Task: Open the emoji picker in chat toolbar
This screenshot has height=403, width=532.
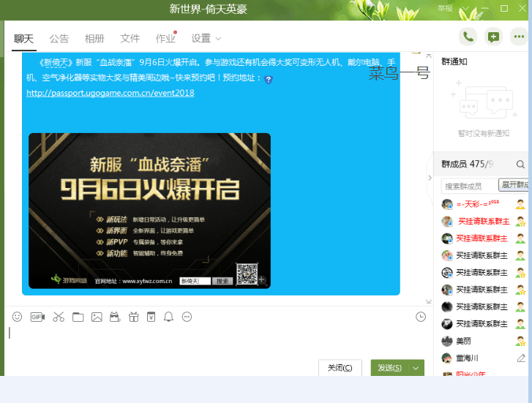Action: (x=17, y=317)
